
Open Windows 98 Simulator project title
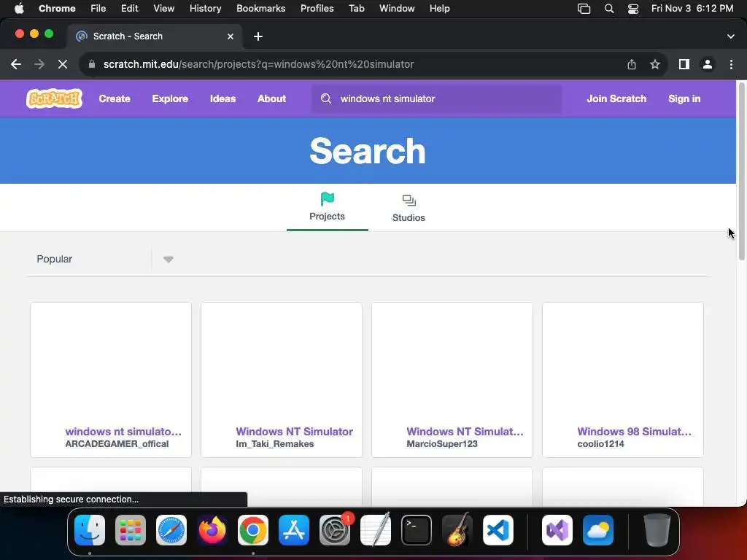click(x=635, y=432)
